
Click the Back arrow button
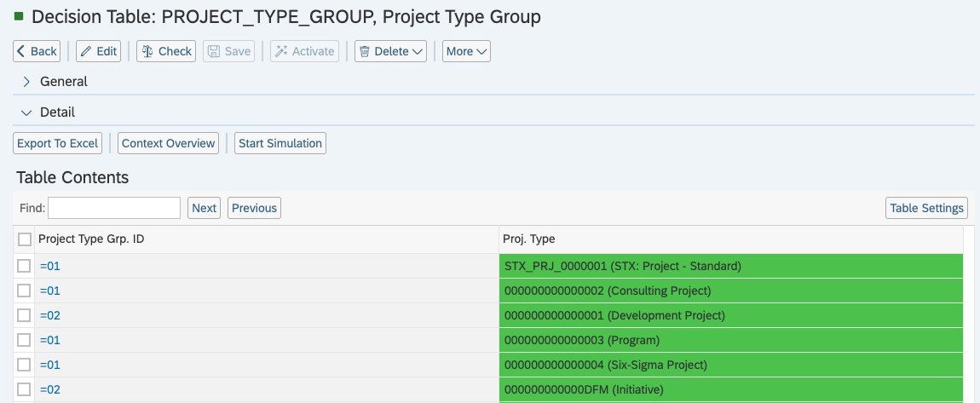coord(37,51)
